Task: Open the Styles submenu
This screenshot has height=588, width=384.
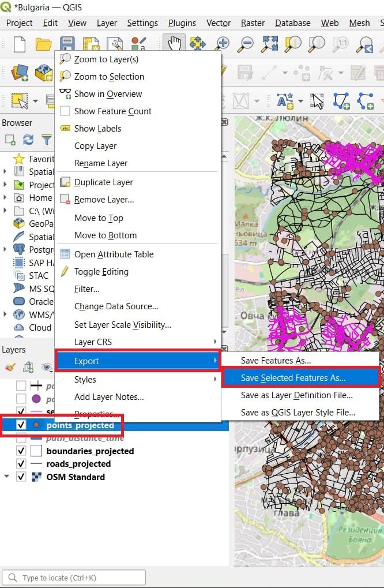Action: pyautogui.click(x=137, y=380)
